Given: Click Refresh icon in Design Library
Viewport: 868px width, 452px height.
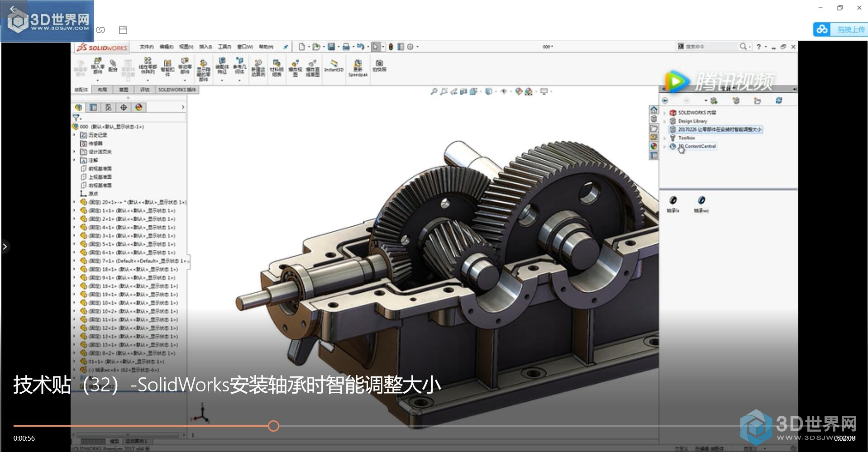Looking at the screenshot, I should tap(779, 100).
